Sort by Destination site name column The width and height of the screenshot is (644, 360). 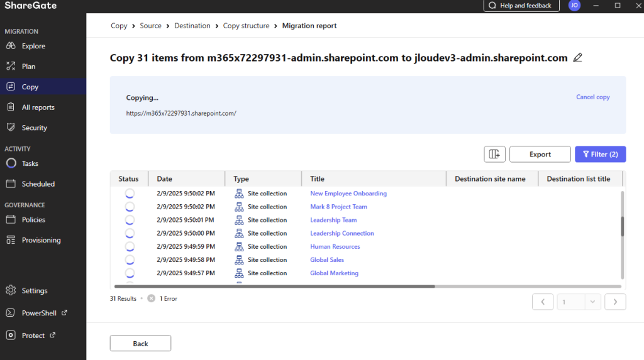[492, 179]
